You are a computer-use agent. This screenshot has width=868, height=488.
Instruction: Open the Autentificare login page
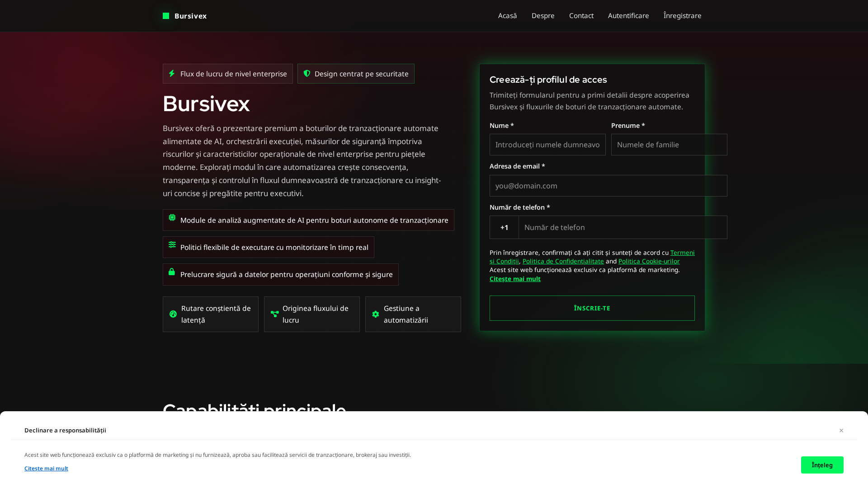point(628,16)
